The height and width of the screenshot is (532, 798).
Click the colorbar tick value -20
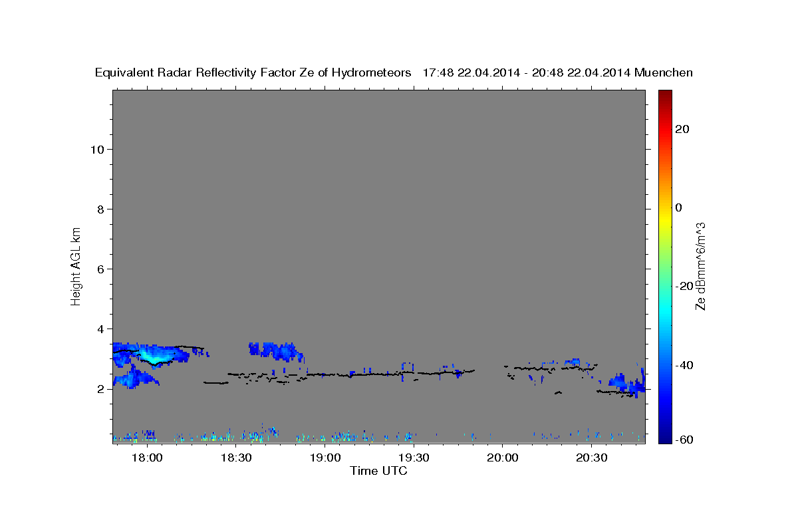tap(684, 286)
